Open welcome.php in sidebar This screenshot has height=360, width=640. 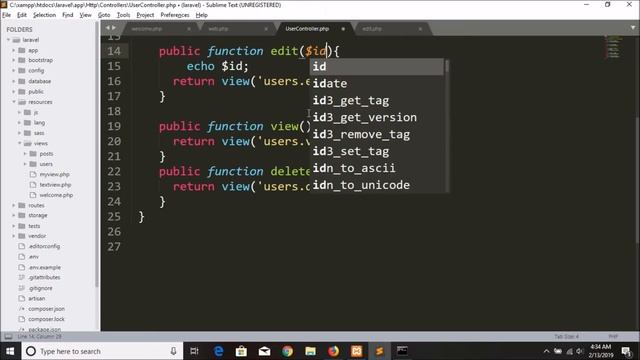pyautogui.click(x=56, y=195)
